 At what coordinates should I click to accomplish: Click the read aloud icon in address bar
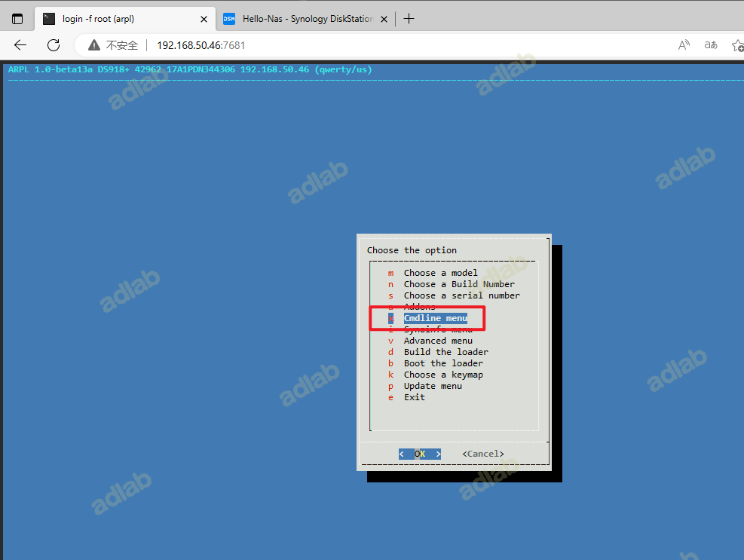coord(684,45)
